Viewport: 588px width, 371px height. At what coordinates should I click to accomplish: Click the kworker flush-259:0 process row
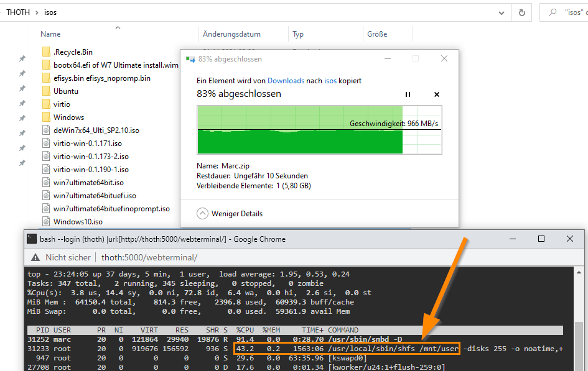pyautogui.click(x=295, y=367)
